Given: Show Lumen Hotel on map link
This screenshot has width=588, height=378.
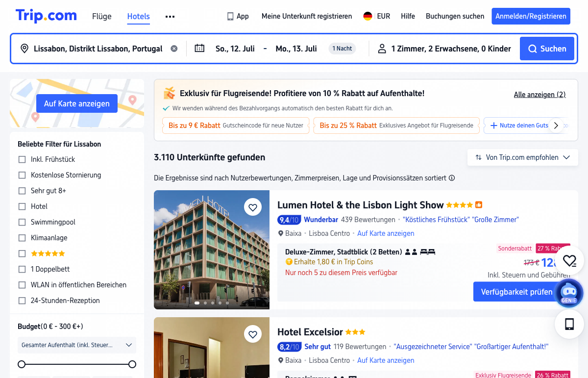Looking at the screenshot, I should click(386, 233).
